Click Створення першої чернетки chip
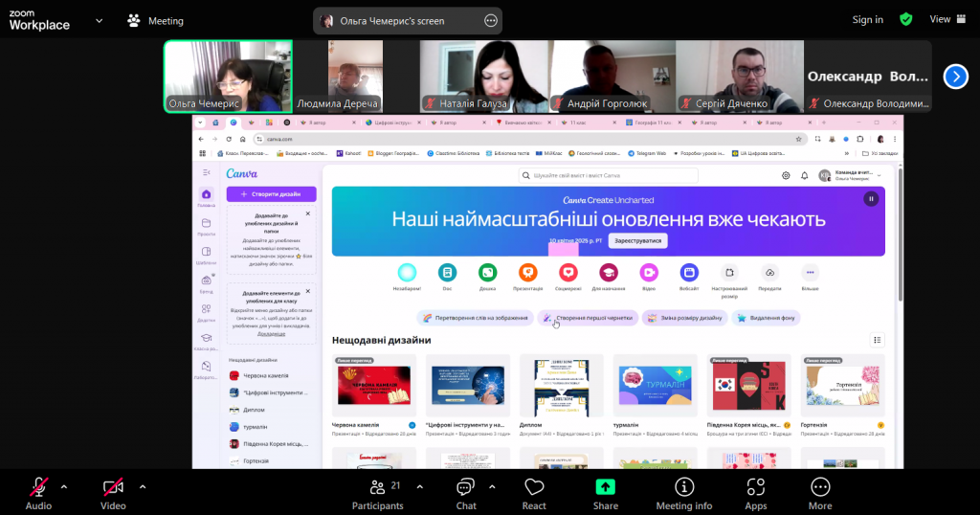The width and height of the screenshot is (980, 515). coord(588,318)
